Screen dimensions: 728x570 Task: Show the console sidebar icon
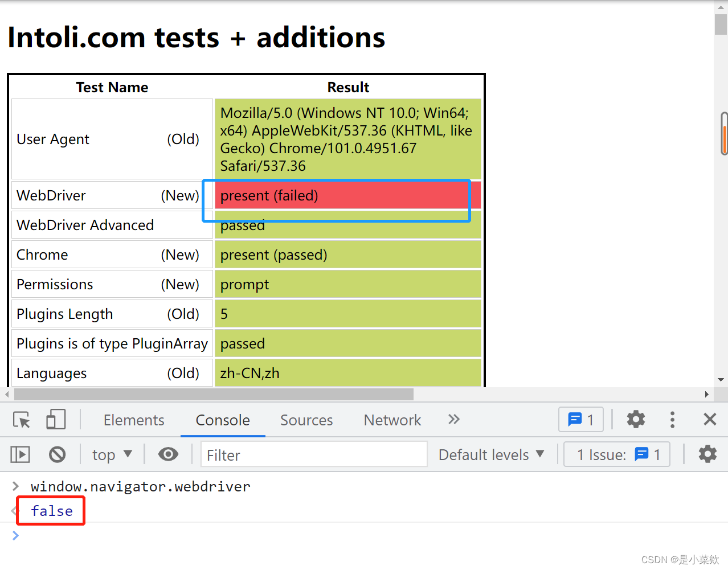(x=21, y=454)
